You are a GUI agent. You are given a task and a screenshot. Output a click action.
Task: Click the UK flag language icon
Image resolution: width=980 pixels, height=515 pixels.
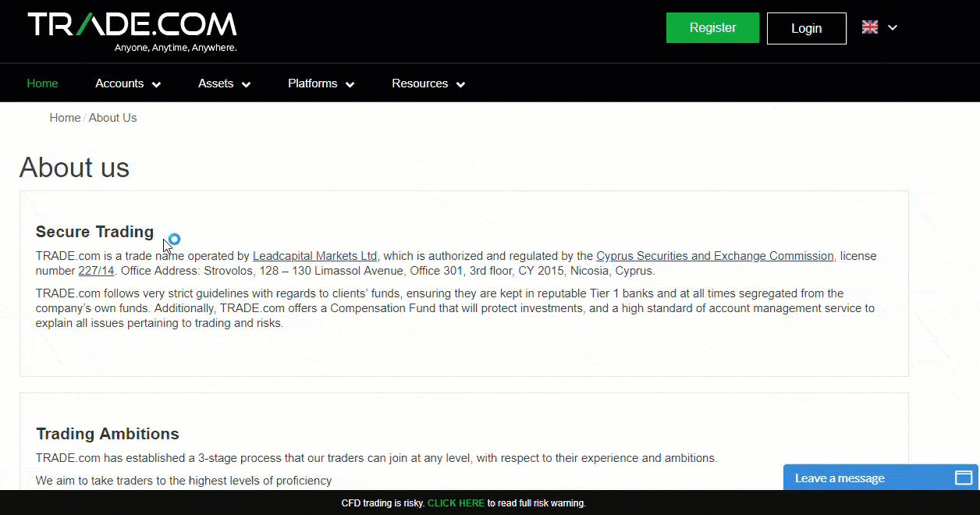click(x=870, y=27)
